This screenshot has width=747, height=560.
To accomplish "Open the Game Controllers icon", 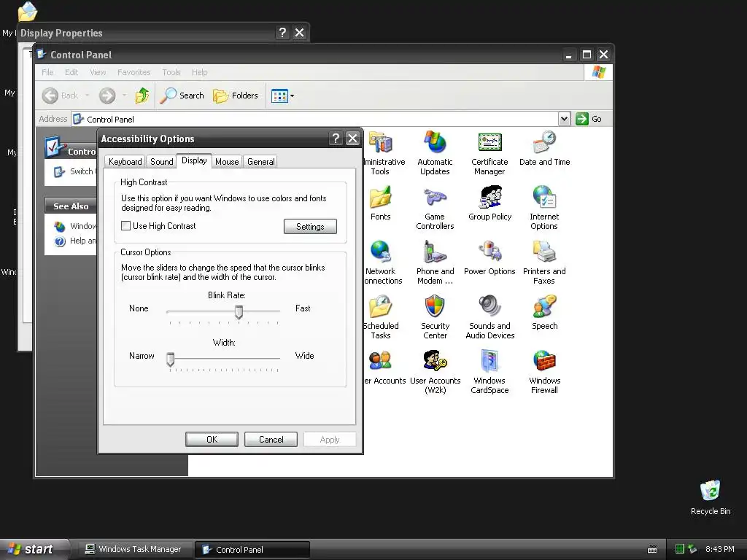I will [435, 208].
